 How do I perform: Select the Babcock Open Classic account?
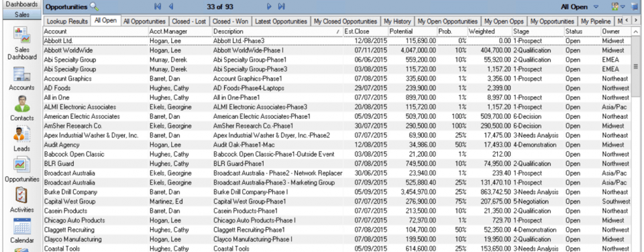(x=74, y=155)
